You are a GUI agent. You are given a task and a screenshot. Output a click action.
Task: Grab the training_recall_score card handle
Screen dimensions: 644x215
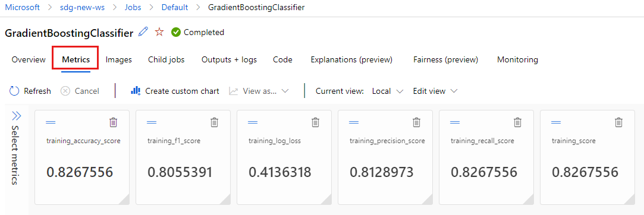(455, 122)
